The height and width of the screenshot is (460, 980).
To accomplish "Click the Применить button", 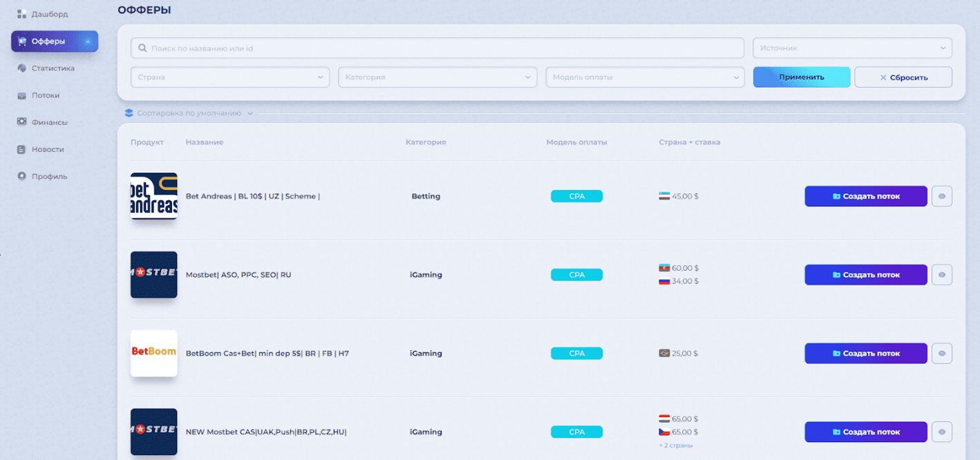I will tap(802, 77).
